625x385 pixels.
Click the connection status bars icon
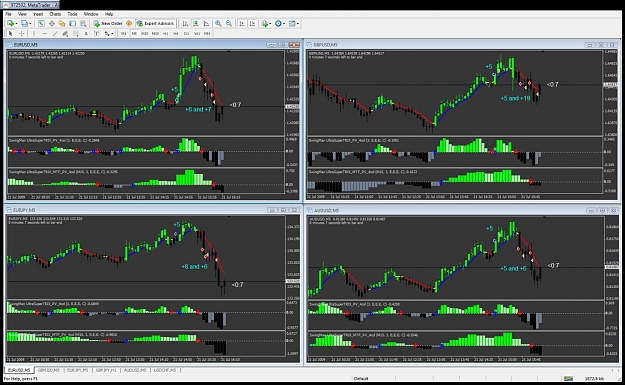click(568, 378)
